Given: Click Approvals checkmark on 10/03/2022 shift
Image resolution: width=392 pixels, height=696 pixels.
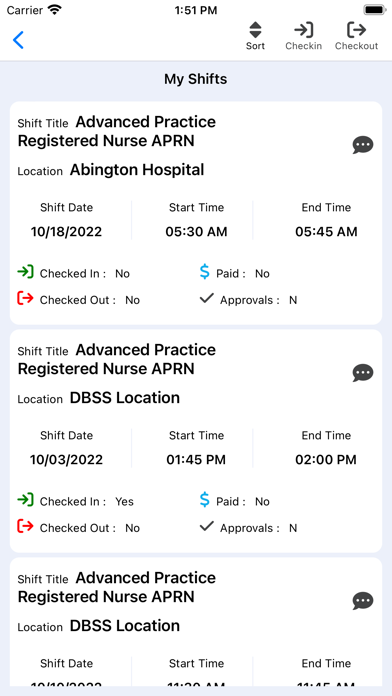Looking at the screenshot, I should [x=206, y=527].
